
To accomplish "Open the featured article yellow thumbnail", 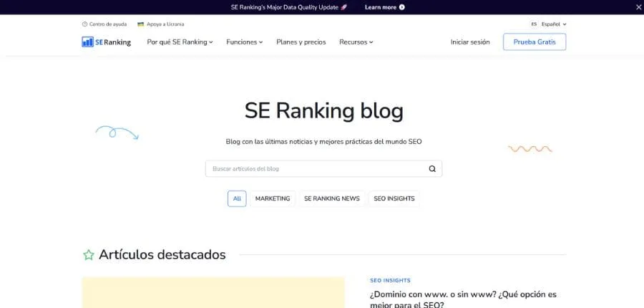I will [x=213, y=293].
